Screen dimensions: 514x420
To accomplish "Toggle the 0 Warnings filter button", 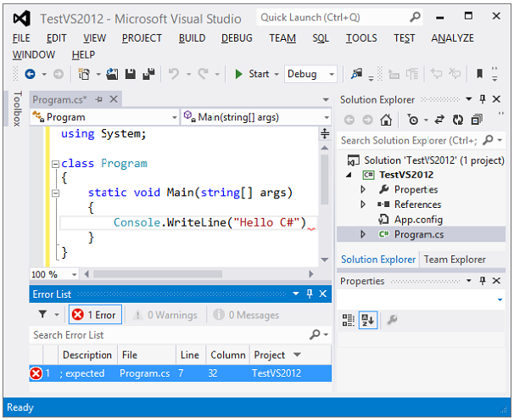I will pos(165,315).
